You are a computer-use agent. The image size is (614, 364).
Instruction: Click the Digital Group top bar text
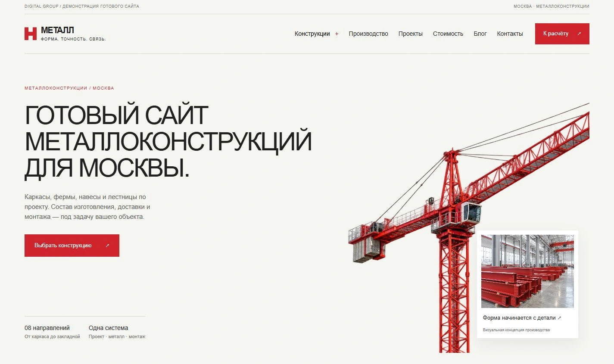[x=82, y=6]
